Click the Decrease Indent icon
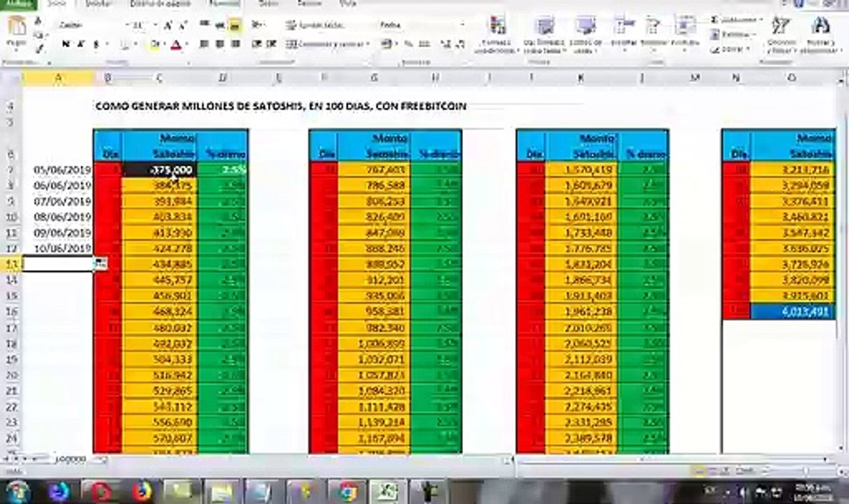Viewport: 849px width, 504px height. (x=256, y=43)
